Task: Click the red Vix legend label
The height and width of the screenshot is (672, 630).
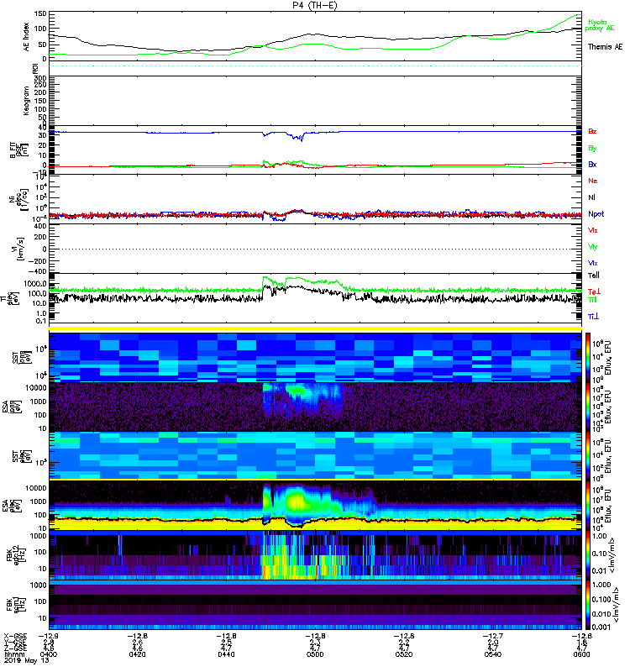Action: tap(593, 230)
